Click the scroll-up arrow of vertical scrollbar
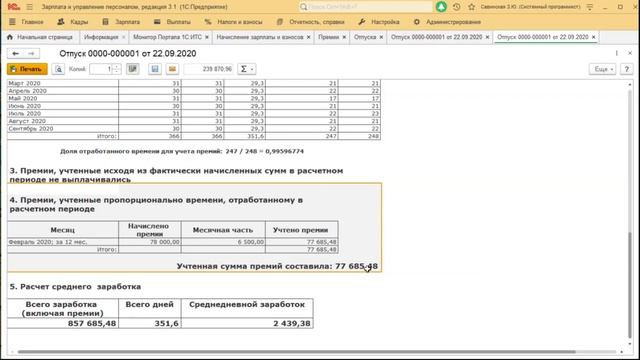This screenshot has height=360, width=640. click(630, 84)
